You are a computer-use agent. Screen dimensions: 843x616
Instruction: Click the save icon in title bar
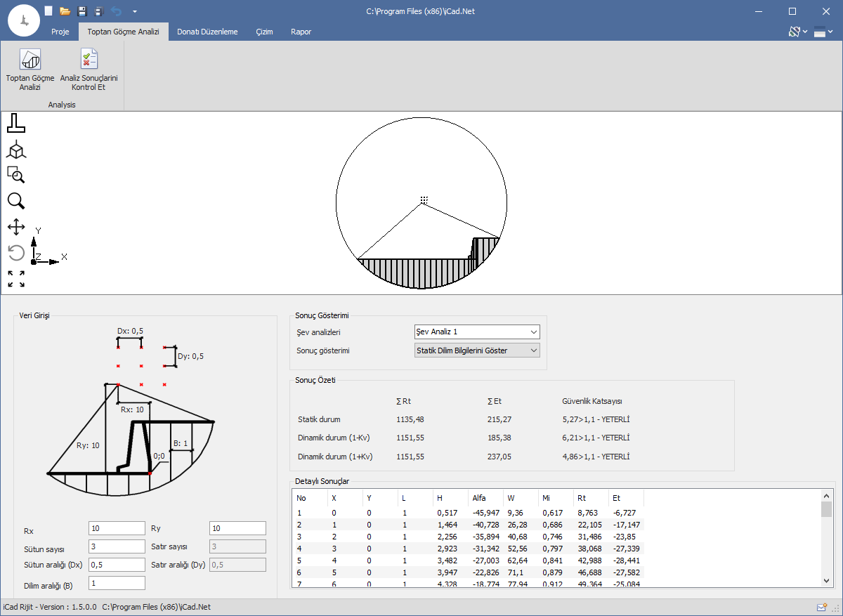point(81,11)
